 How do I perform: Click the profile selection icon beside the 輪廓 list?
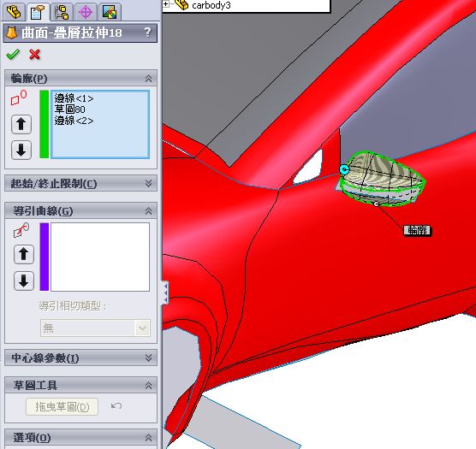[x=19, y=98]
